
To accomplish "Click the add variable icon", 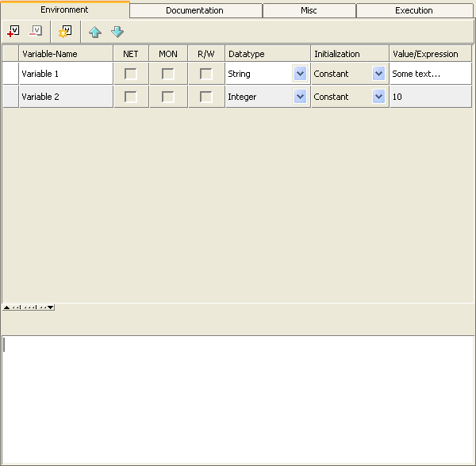I will point(13,32).
